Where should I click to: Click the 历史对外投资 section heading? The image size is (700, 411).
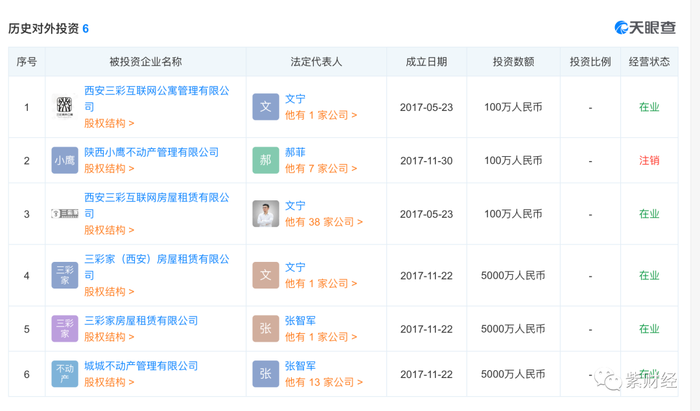click(43, 29)
